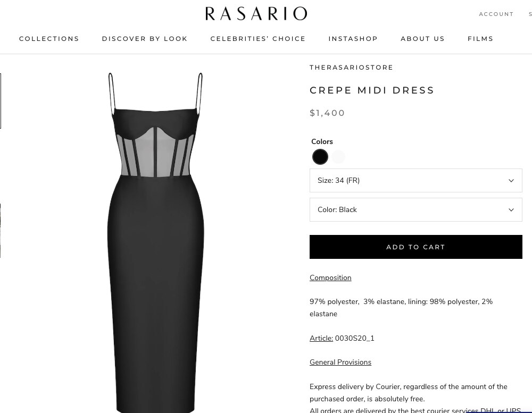The width and height of the screenshot is (532, 413).
Task: Click the General Provisions heading
Action: pos(340,362)
